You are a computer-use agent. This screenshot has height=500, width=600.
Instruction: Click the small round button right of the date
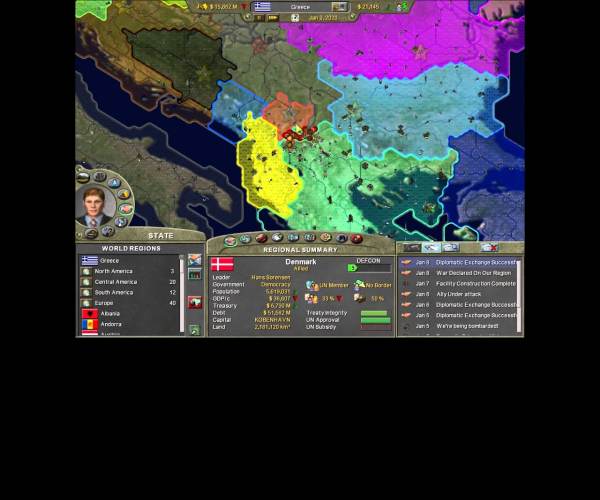pos(352,17)
